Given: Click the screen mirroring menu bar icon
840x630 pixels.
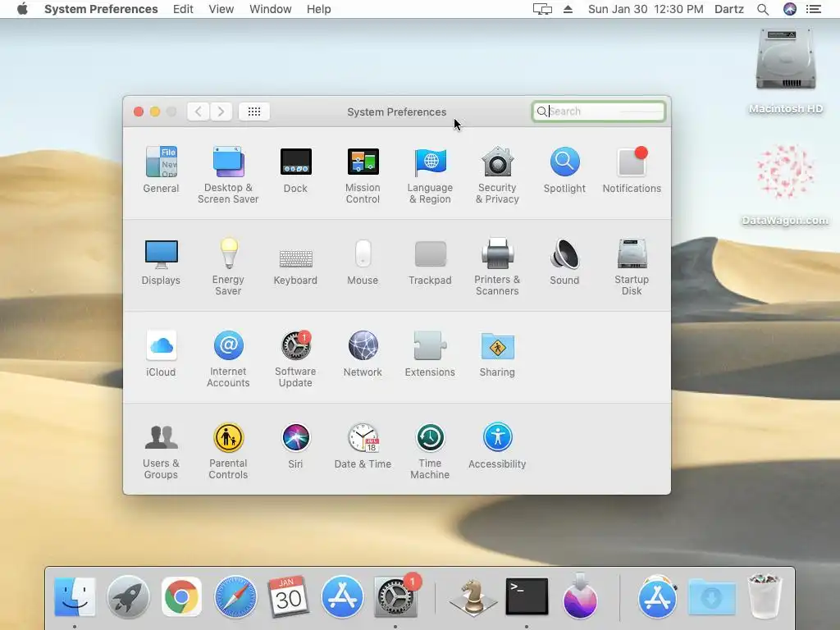Looking at the screenshot, I should point(542,9).
